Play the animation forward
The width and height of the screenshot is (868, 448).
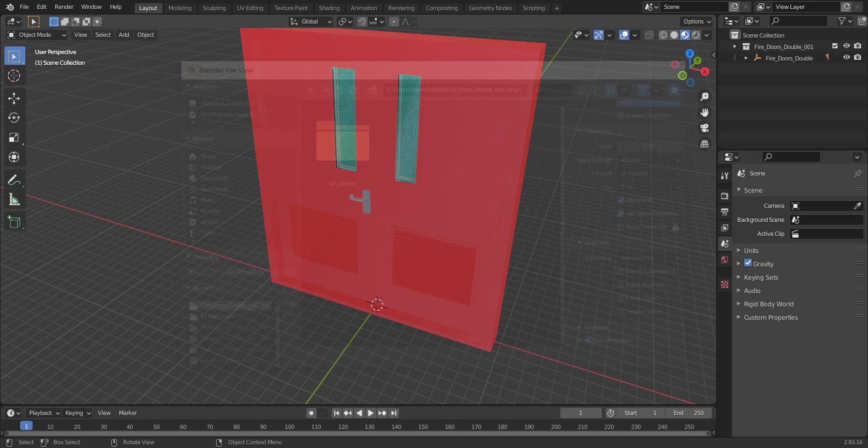[x=370, y=413]
